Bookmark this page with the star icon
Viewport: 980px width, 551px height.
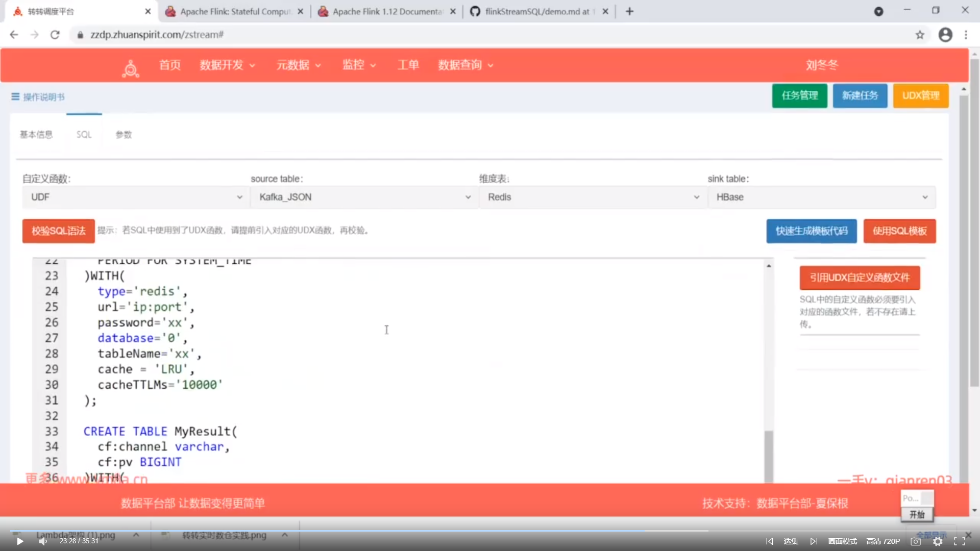(920, 35)
